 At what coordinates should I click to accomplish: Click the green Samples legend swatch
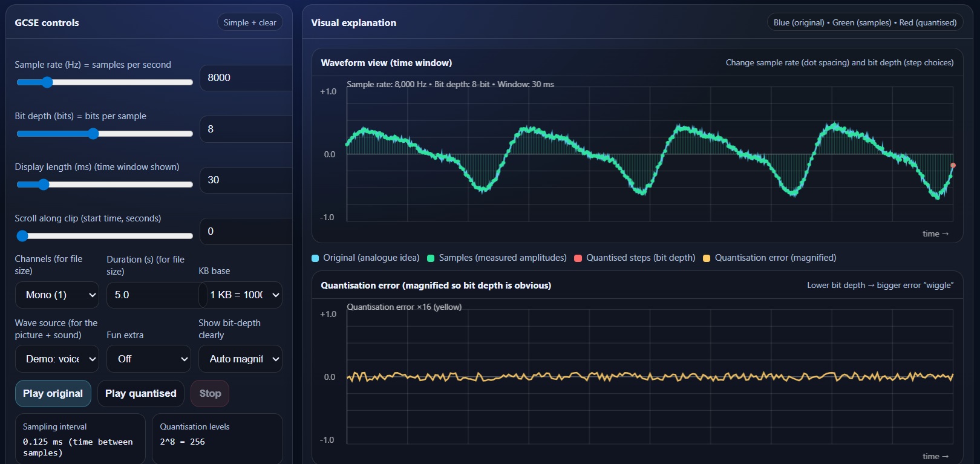[431, 258]
